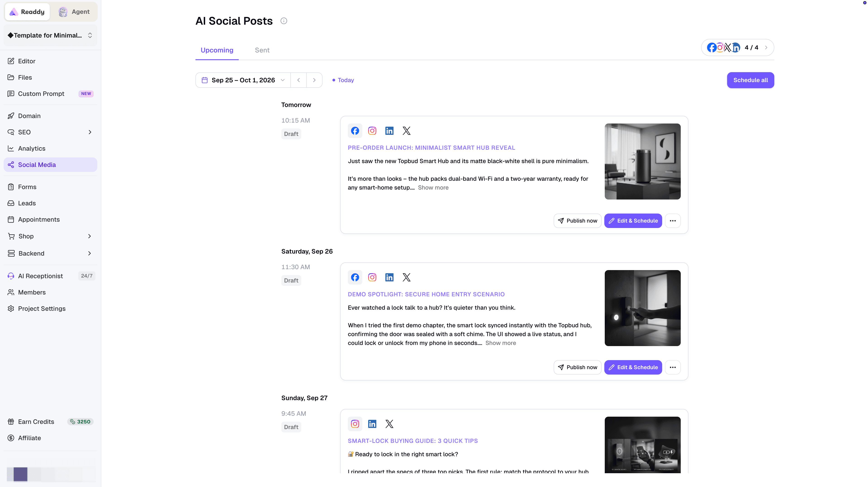Jump to Today link
Screen dimensions: 868x487
pos(343,80)
